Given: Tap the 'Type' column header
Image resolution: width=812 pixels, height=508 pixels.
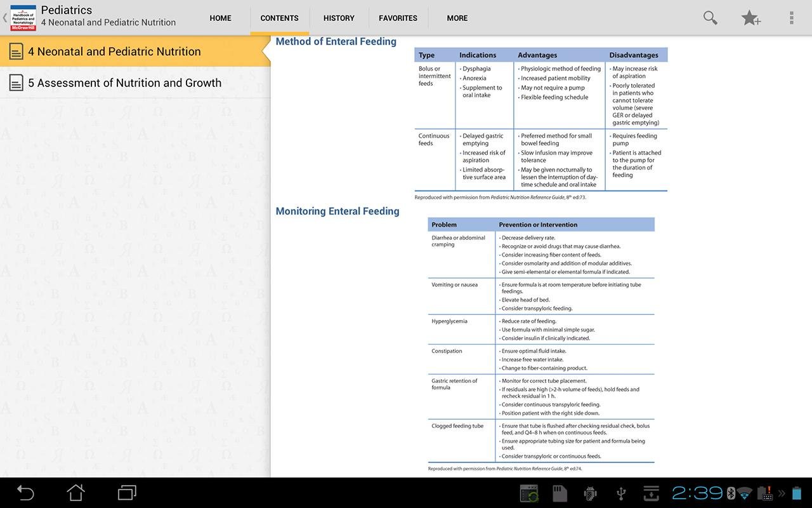Looking at the screenshot, I should pyautogui.click(x=426, y=55).
